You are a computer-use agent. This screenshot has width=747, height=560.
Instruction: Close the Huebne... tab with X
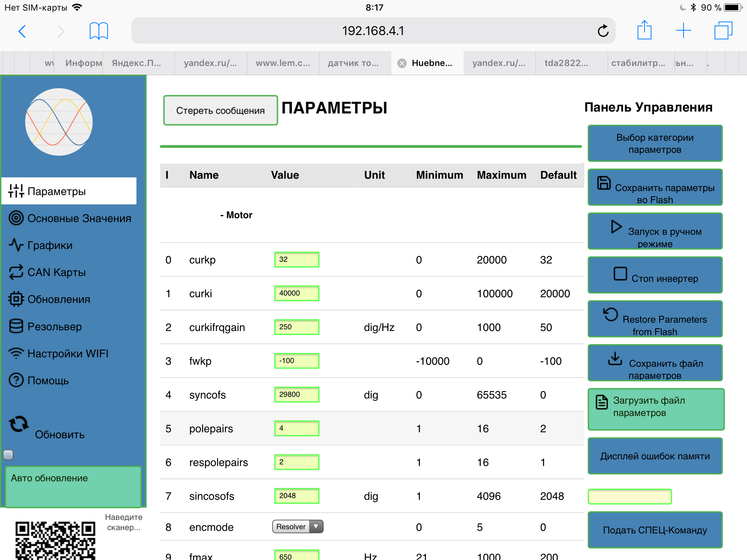(402, 63)
